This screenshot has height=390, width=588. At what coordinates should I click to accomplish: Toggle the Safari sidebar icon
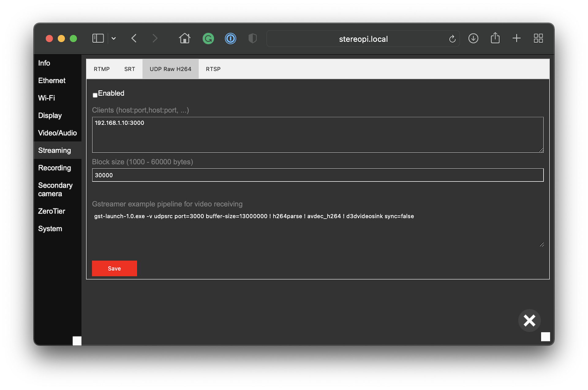click(98, 38)
